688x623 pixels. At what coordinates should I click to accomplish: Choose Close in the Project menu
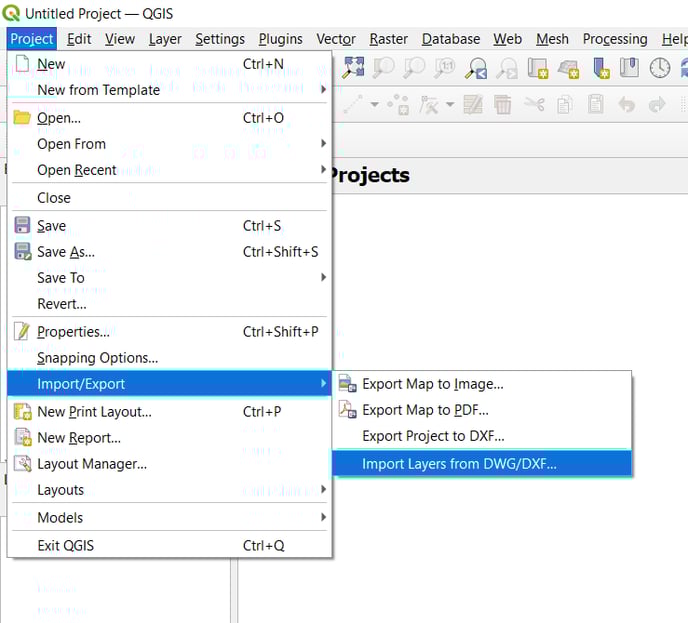(x=169, y=198)
